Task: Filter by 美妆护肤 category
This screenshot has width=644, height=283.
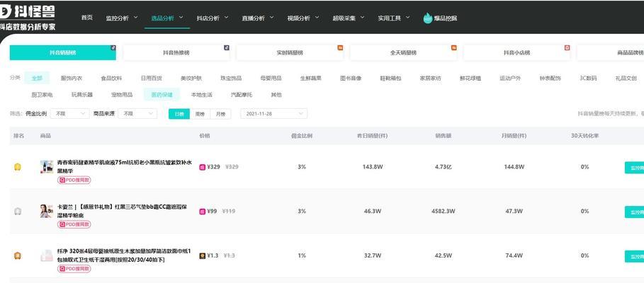Action: (x=191, y=78)
